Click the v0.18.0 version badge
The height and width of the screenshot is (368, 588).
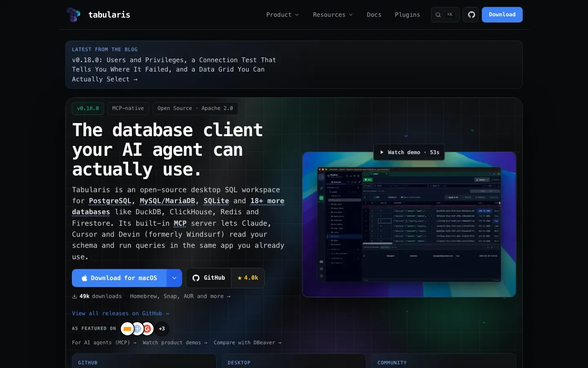tap(88, 108)
